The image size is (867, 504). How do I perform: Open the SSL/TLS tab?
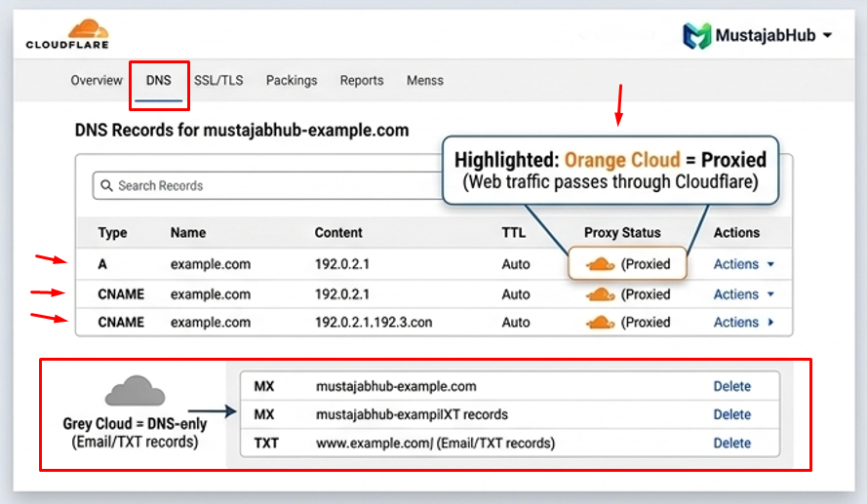(218, 81)
